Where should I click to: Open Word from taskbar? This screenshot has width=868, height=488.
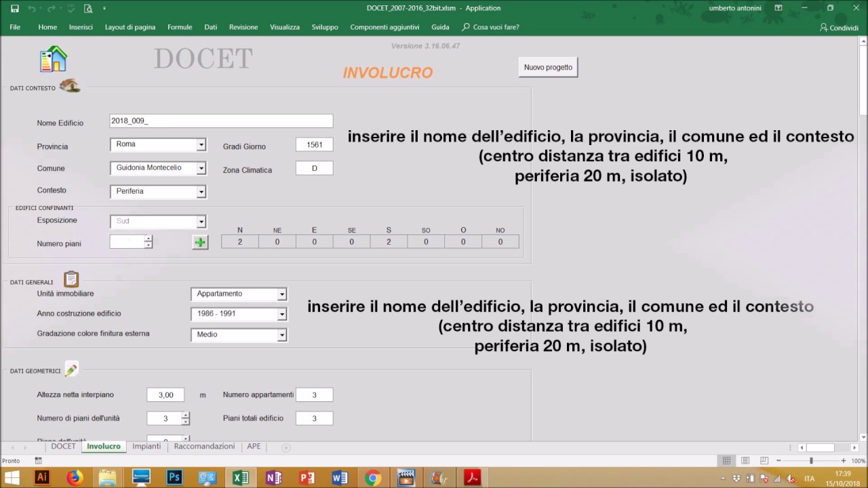pos(340,477)
